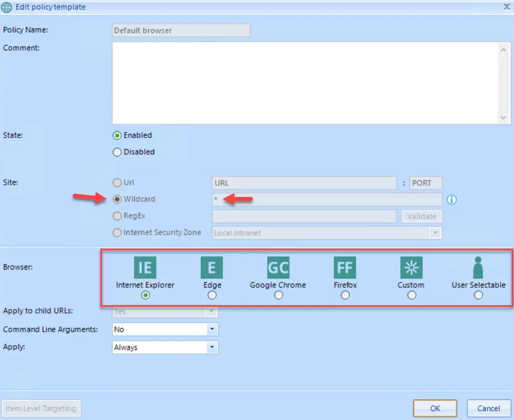Click the RegEx pattern field
Viewport: 514px width, 420px height.
click(304, 216)
